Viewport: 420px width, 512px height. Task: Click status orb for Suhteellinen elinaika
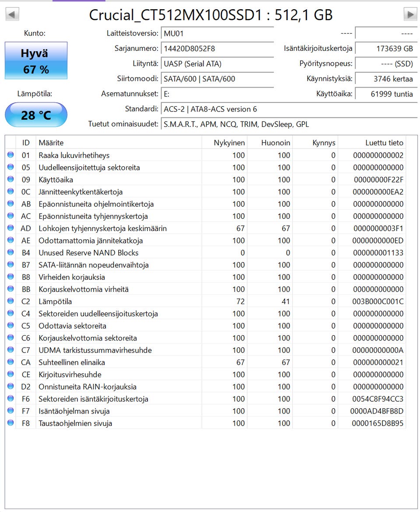[x=10, y=362]
